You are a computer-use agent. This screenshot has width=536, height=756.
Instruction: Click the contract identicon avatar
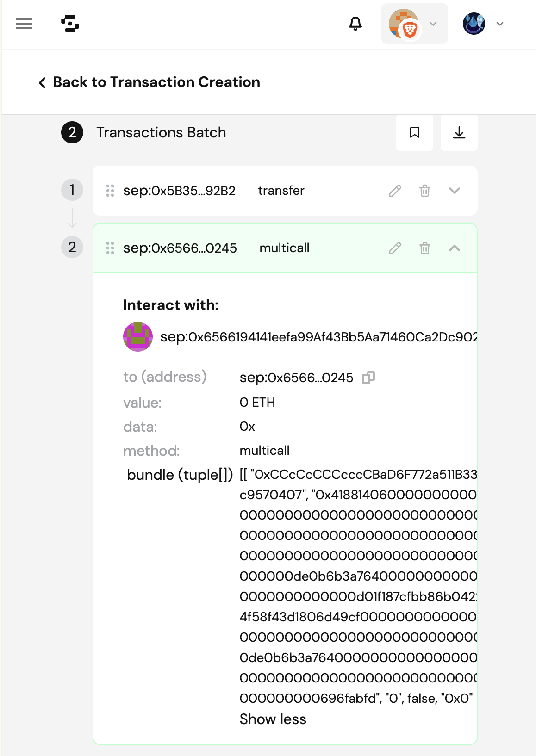(x=138, y=337)
